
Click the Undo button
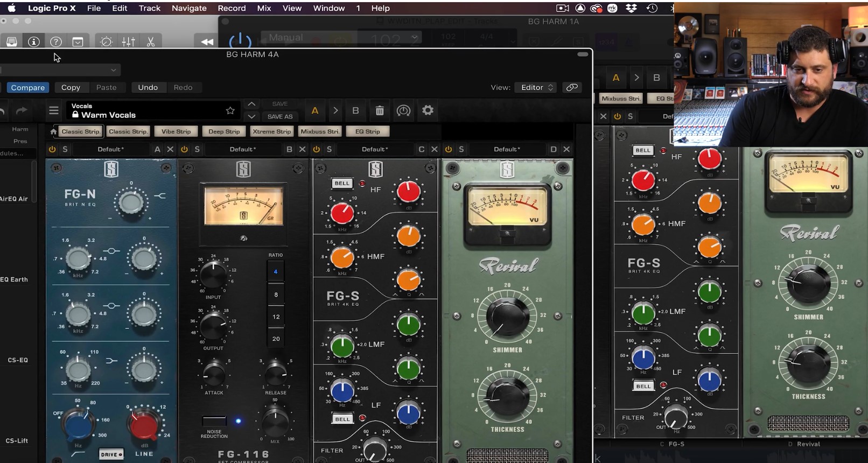148,87
